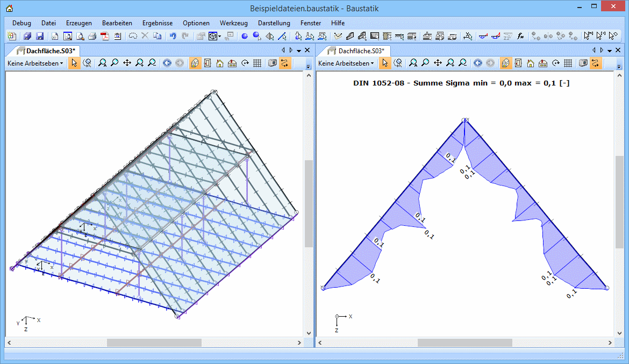Toggle the grid display in left view

(257, 63)
